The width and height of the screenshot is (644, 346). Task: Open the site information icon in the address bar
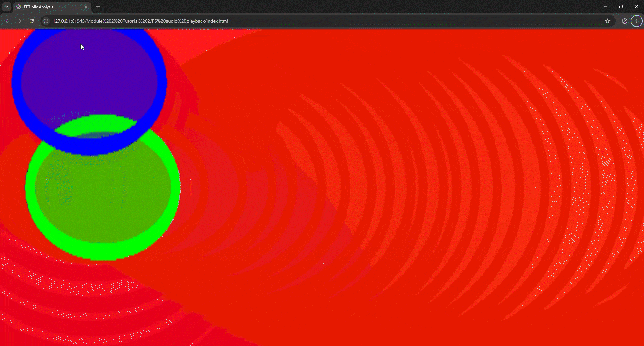[x=46, y=21]
